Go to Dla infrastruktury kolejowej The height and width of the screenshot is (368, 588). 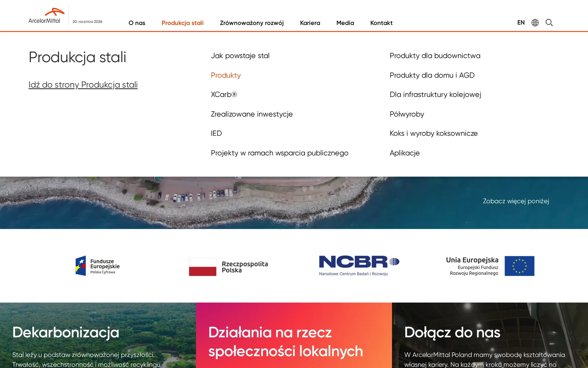[x=435, y=95]
